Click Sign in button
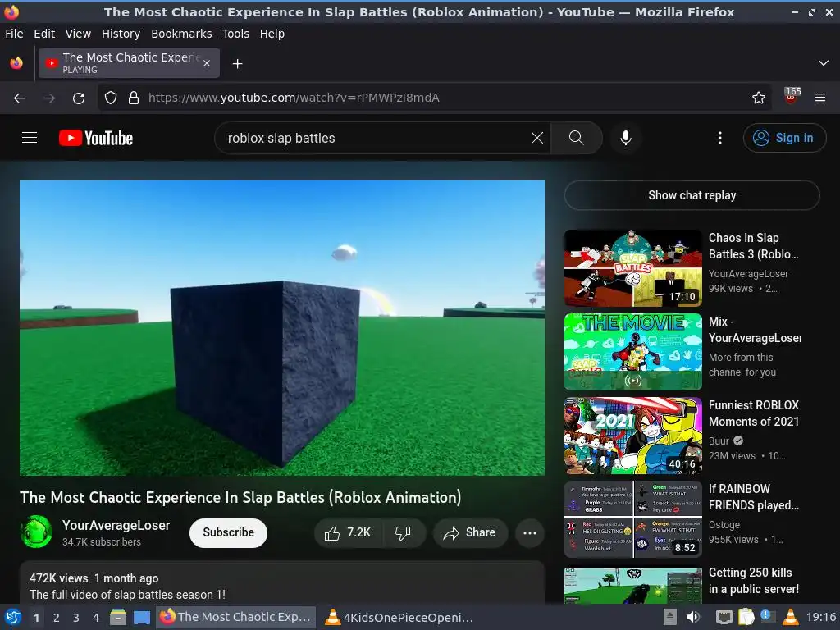This screenshot has width=840, height=630. 783,138
